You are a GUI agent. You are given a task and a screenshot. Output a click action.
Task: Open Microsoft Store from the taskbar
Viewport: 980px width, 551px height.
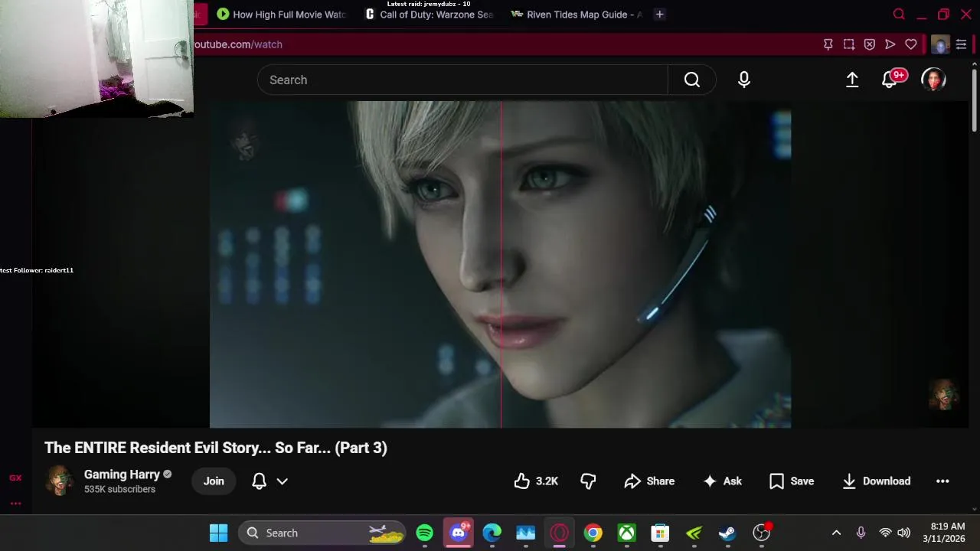660,533
